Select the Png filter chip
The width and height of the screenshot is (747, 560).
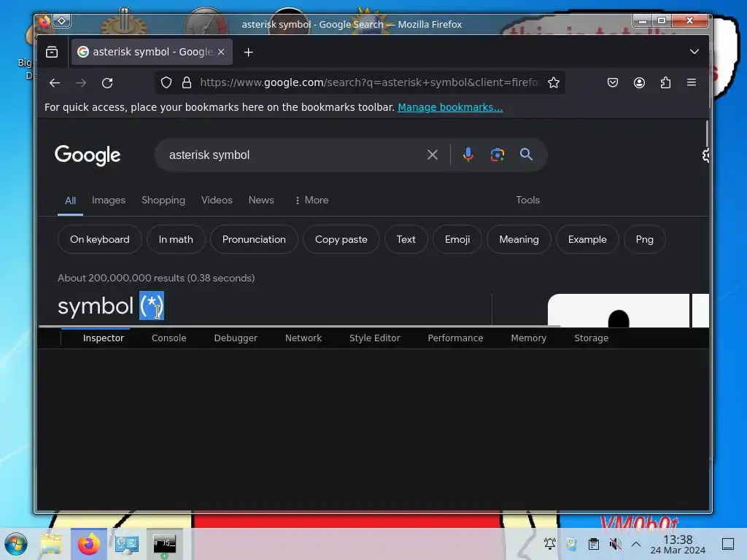645,239
